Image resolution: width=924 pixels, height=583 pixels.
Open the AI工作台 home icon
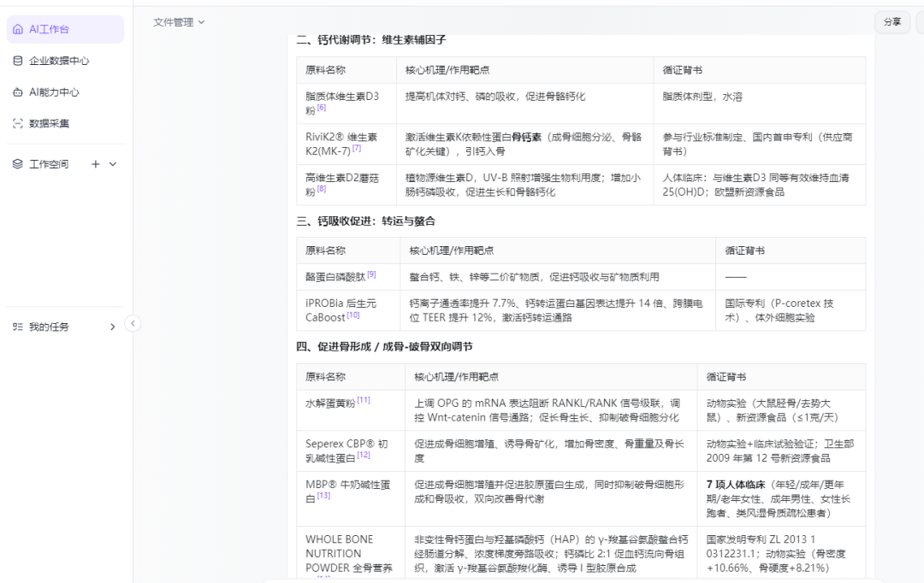tap(18, 29)
